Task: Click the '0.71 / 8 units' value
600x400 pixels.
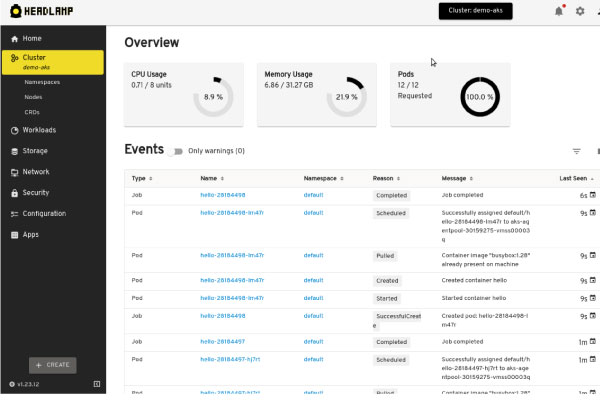Action: click(151, 85)
